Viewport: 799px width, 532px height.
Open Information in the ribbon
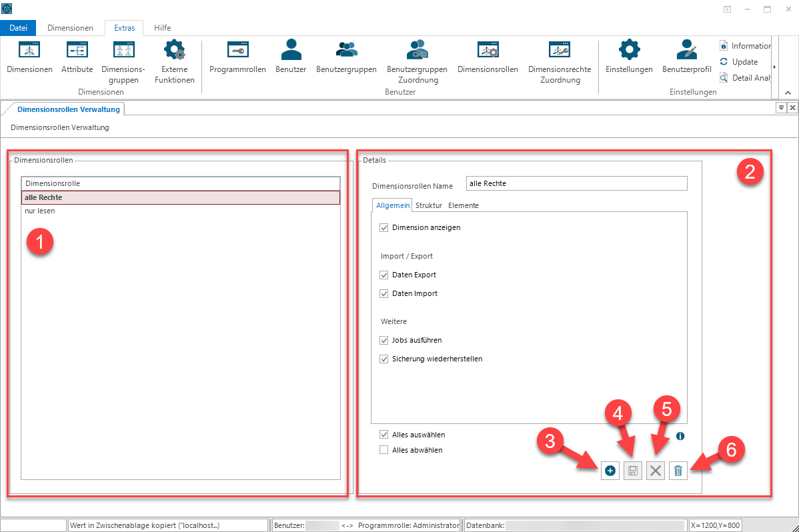(x=745, y=46)
